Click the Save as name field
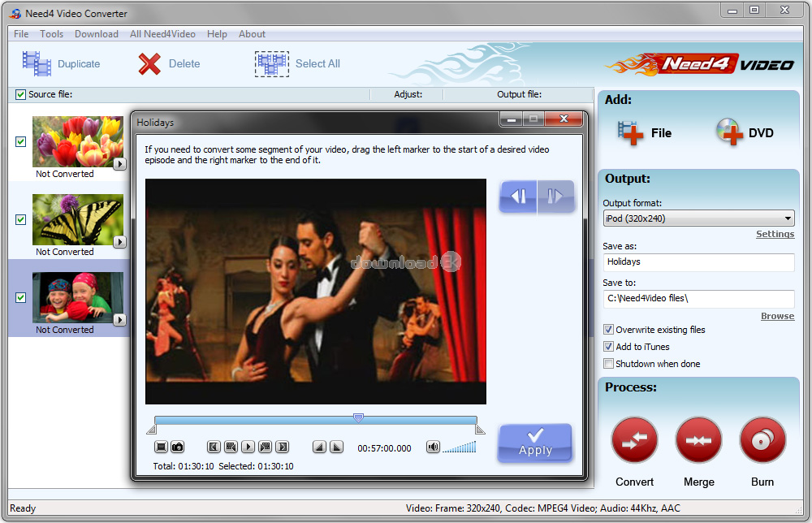 (698, 262)
